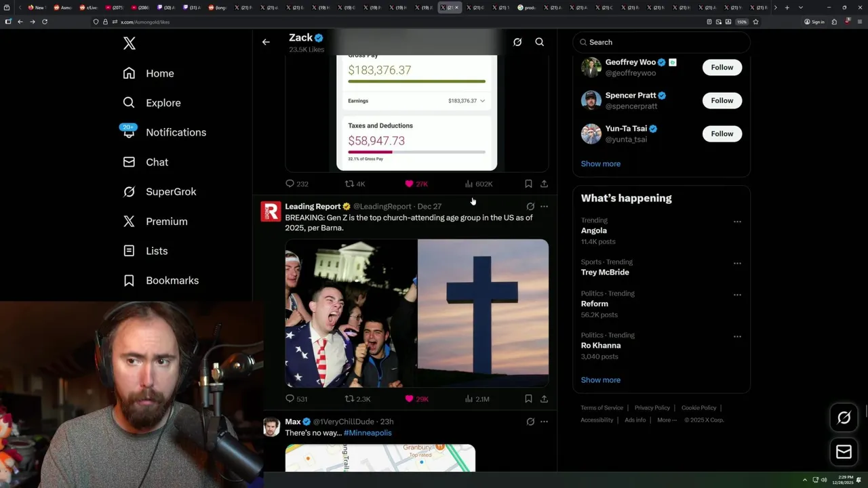Reply to the pay stub post (232)

pyautogui.click(x=296, y=184)
